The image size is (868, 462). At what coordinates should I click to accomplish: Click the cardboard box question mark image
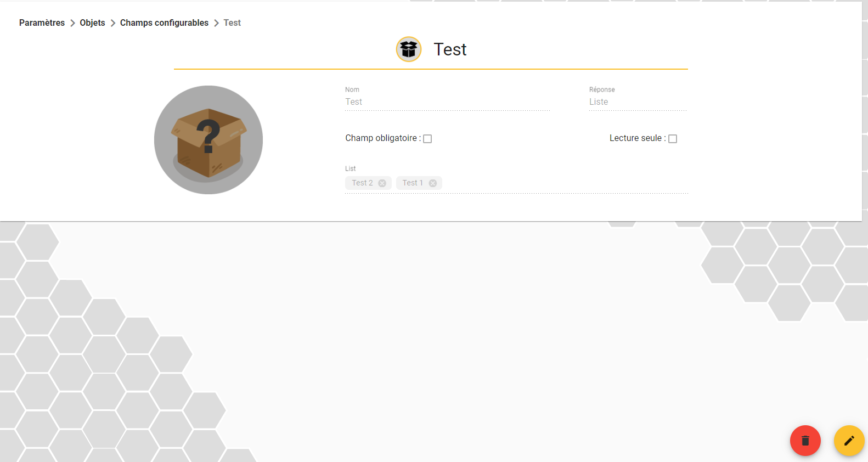tap(208, 140)
